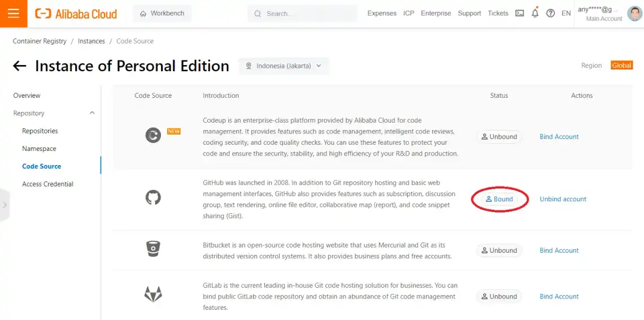Open the user avatar account menu

pos(634,14)
